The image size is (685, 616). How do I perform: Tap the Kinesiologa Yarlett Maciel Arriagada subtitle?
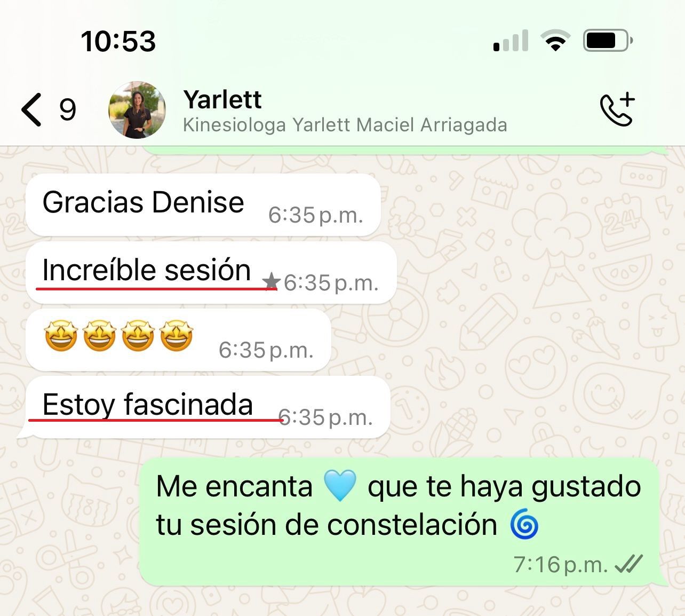pos(345,125)
